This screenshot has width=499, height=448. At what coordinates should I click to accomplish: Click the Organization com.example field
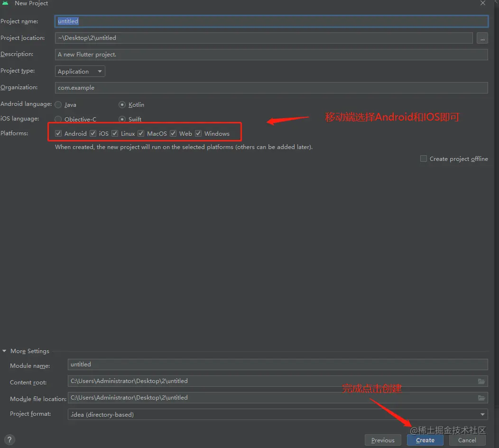click(x=271, y=88)
